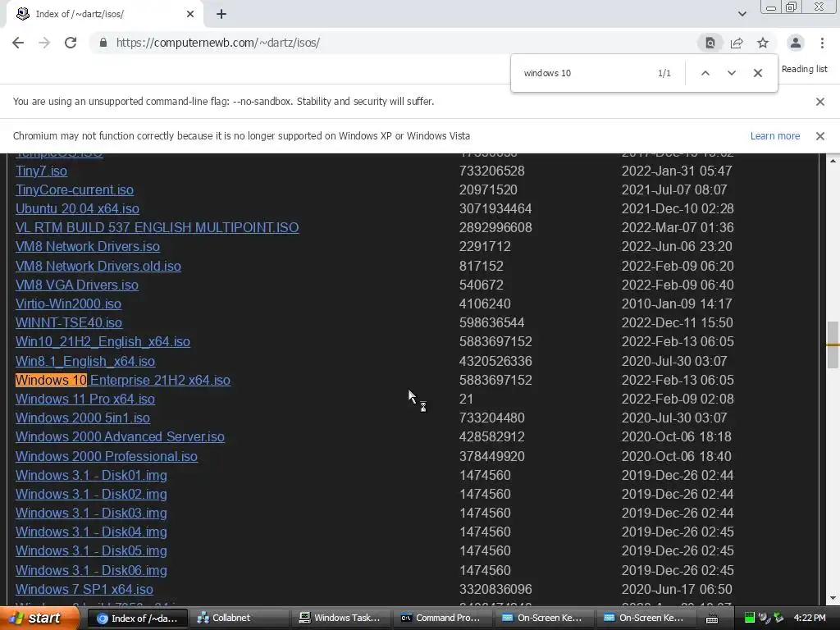The height and width of the screenshot is (630, 840).
Task: Switch to Collabnet in the taskbar
Action: [x=240, y=619]
